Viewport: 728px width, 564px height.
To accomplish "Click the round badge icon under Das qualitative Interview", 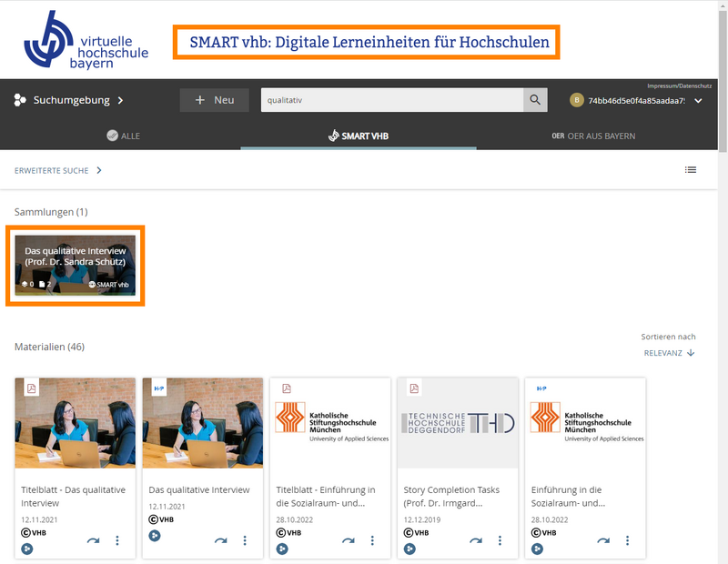I will 155,549.
